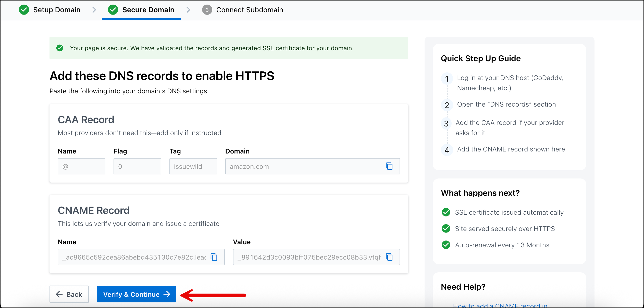Click step 4 circle in Quick Step Up Guide
The width and height of the screenshot is (644, 308).
pos(447,150)
